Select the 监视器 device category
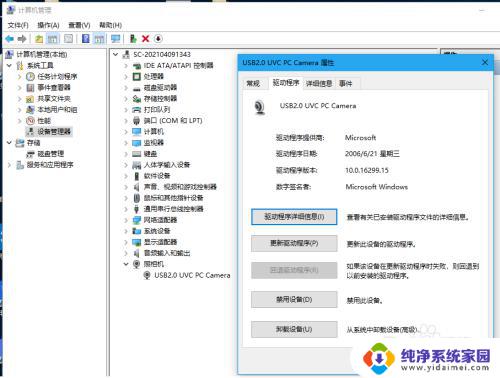Screen dimensions: 500x378 click(x=154, y=143)
